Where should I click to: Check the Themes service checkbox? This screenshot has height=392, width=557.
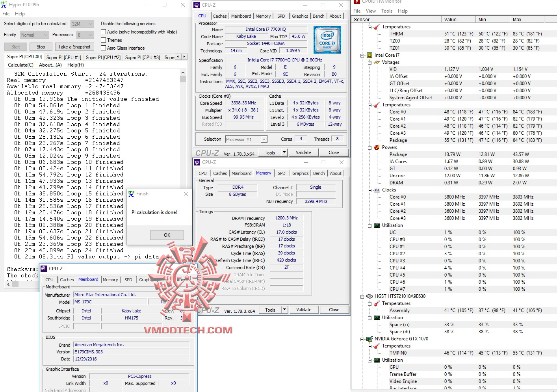click(104, 40)
